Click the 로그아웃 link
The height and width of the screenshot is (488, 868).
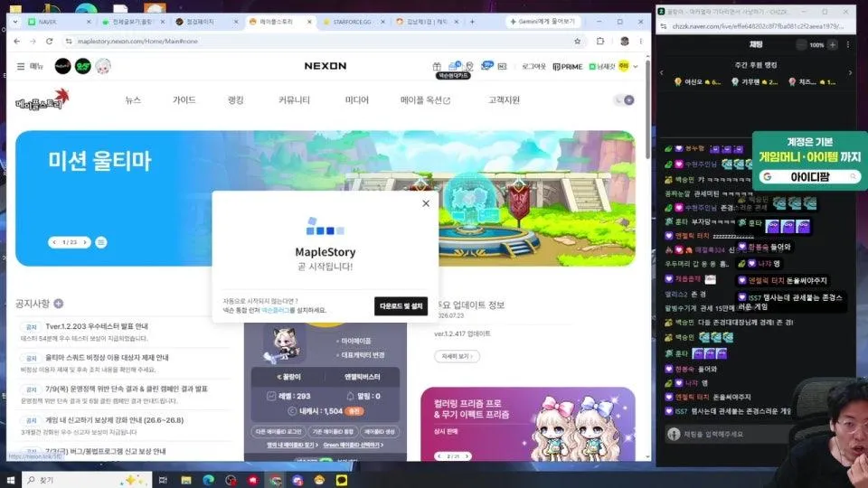(x=533, y=66)
